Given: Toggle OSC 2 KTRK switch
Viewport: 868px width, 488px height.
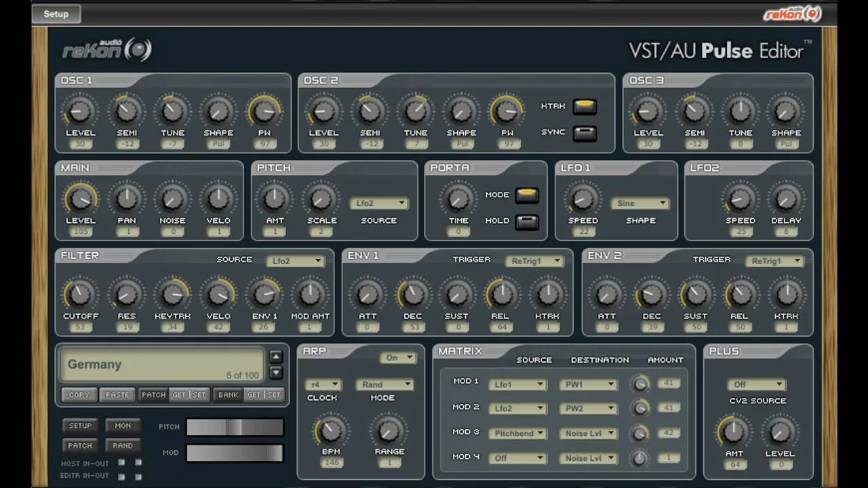Looking at the screenshot, I should pyautogui.click(x=585, y=106).
